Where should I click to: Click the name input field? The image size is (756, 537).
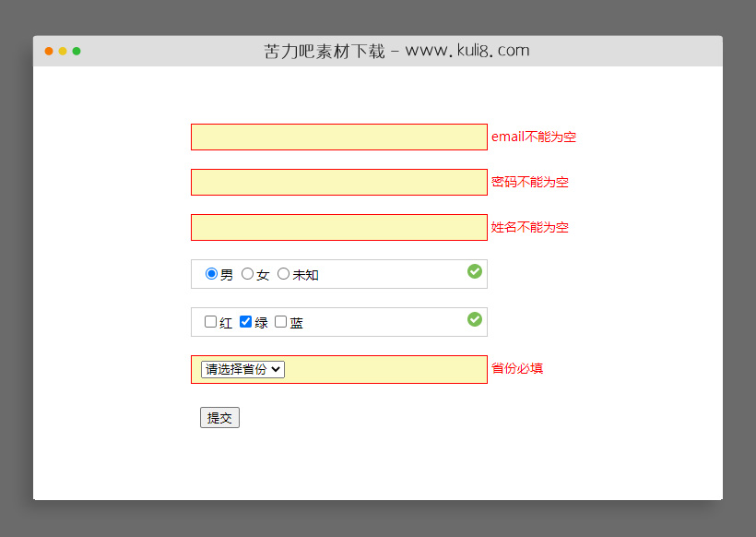click(338, 227)
